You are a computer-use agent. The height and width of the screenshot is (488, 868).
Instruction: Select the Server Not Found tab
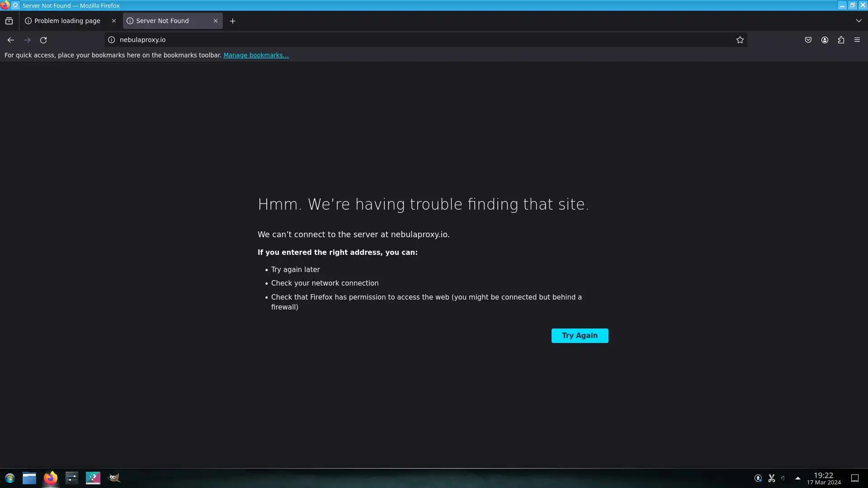point(163,21)
